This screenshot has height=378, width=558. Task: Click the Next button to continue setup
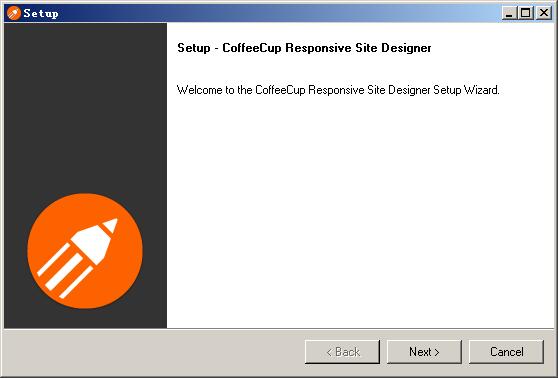[424, 352]
